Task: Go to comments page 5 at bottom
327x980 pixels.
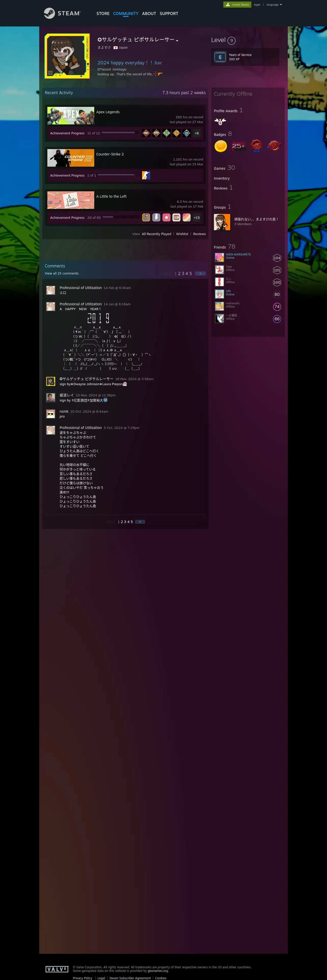Action: pos(132,522)
